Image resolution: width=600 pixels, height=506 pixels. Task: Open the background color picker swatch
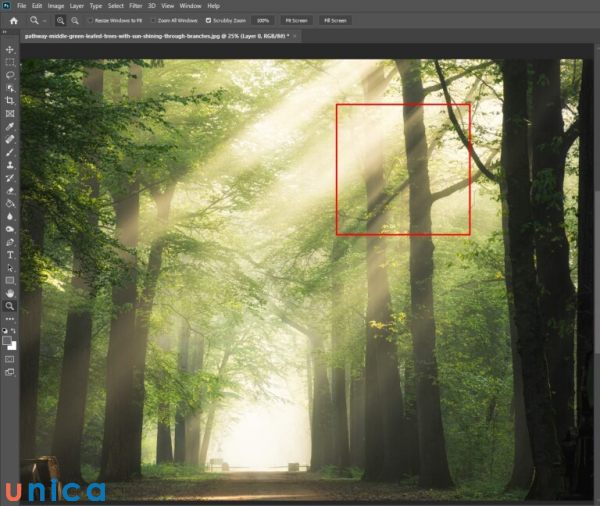(13, 346)
